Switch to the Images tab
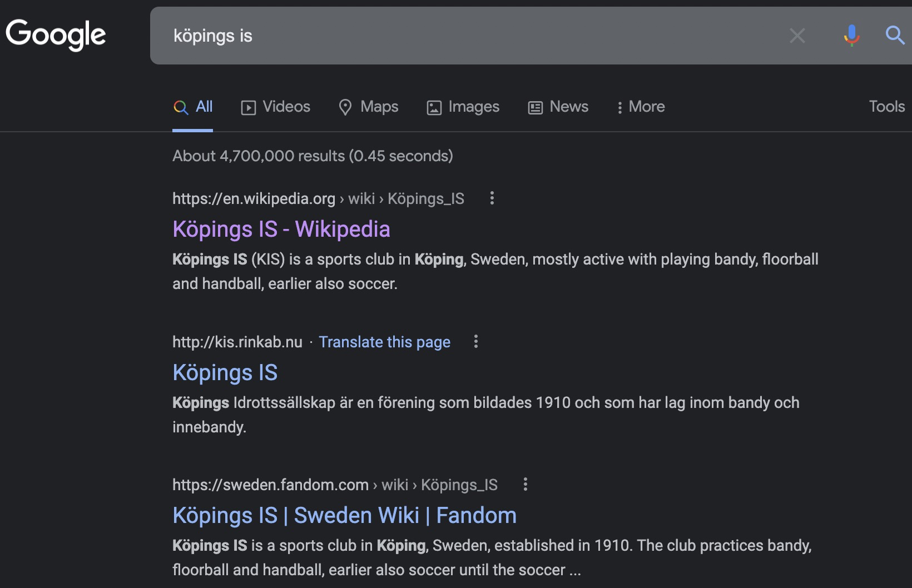The width and height of the screenshot is (912, 588). pos(463,107)
